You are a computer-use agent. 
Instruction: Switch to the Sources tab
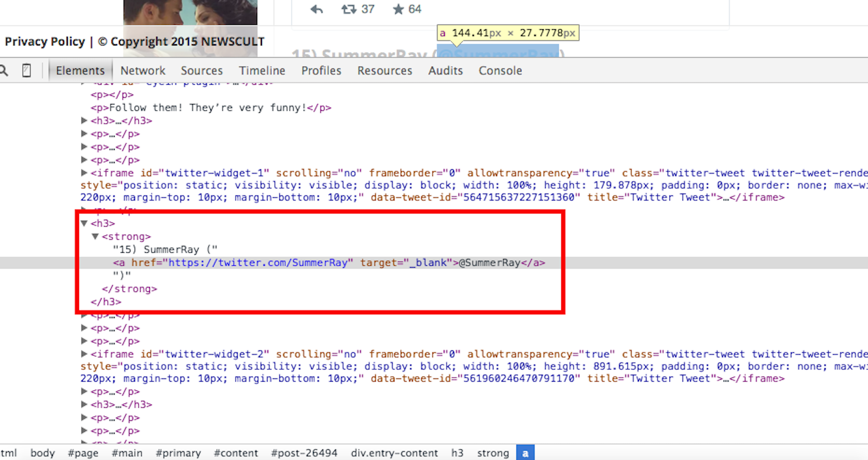(202, 70)
